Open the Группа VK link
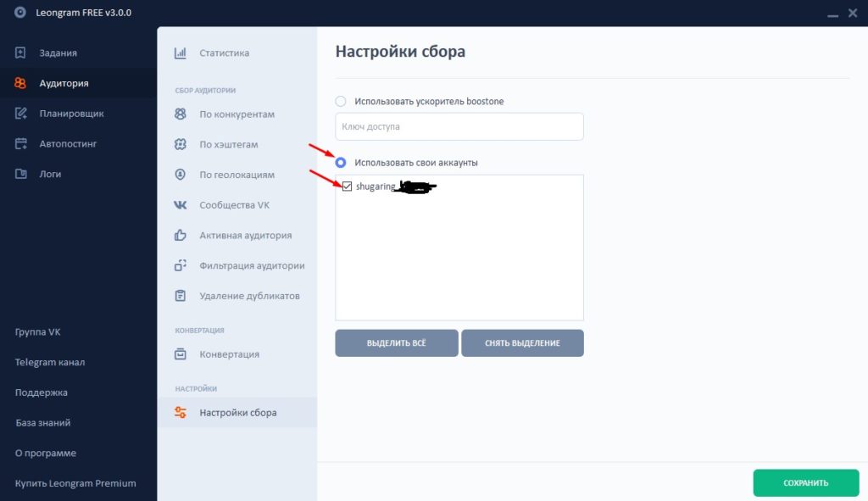The image size is (868, 501). 37,331
